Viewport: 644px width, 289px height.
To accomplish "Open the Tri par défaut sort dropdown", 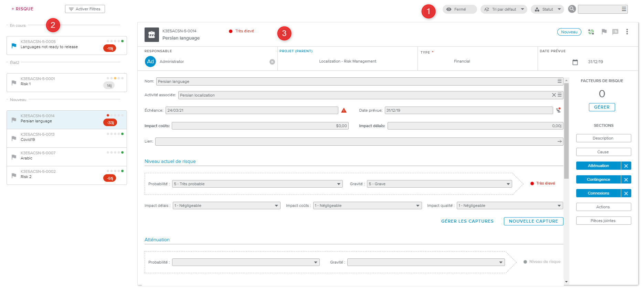I will click(504, 9).
